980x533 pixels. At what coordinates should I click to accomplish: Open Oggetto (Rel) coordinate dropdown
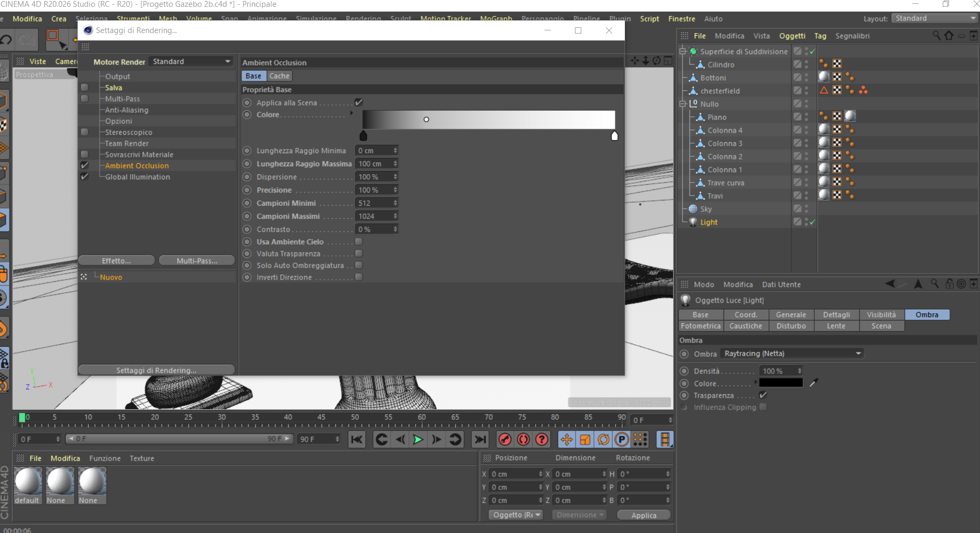pyautogui.click(x=516, y=515)
